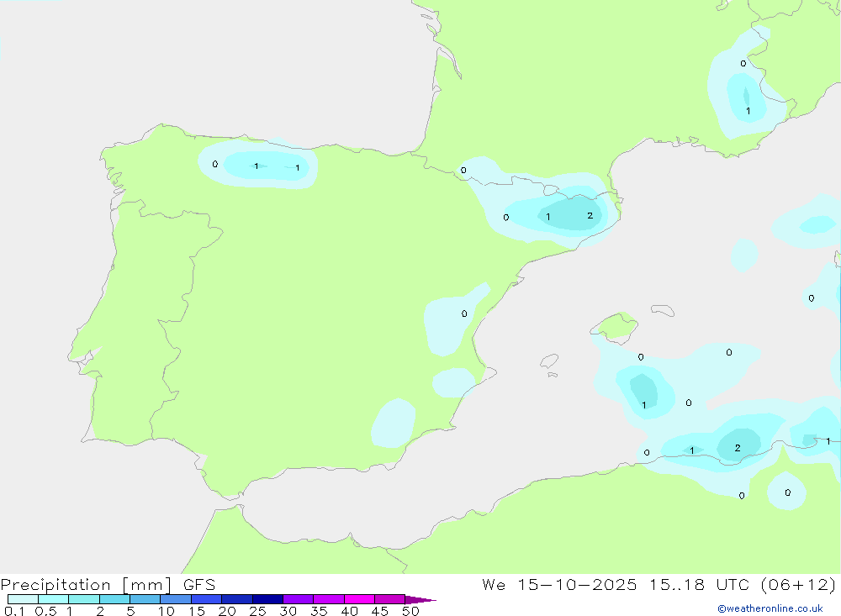Choose the 20–25 mm dark blue swatch

(237, 599)
